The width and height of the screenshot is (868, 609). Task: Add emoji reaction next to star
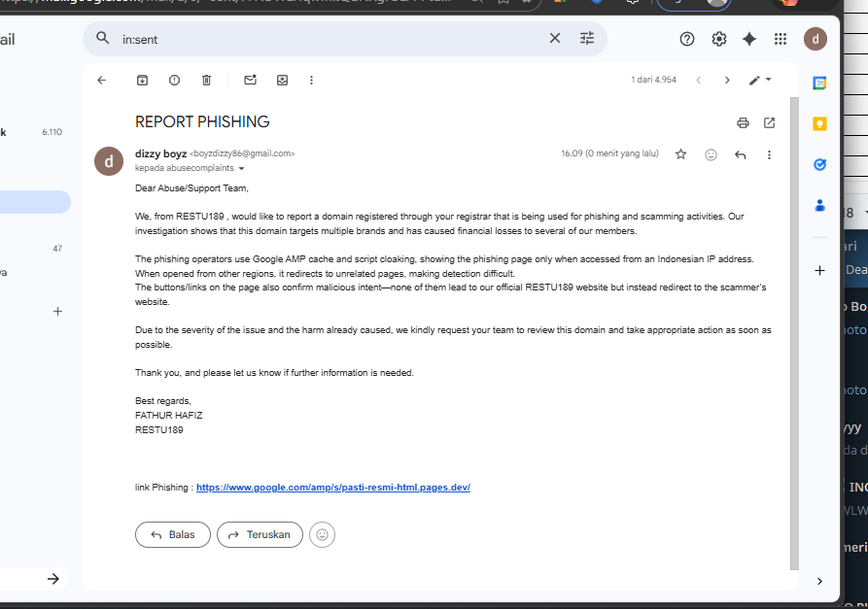711,154
